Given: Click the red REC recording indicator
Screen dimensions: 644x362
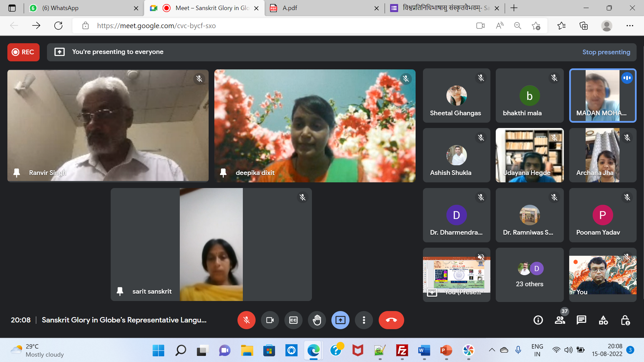Looking at the screenshot, I should pyautogui.click(x=23, y=52).
